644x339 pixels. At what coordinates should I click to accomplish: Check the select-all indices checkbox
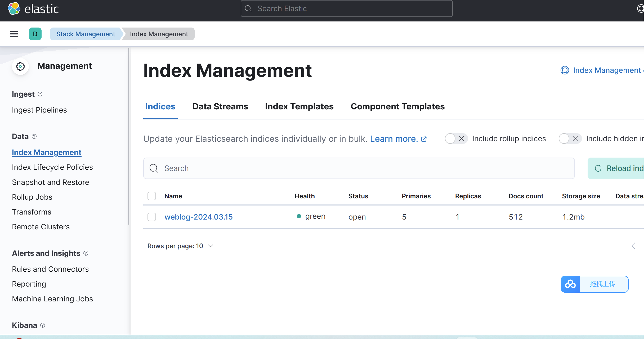click(x=152, y=196)
